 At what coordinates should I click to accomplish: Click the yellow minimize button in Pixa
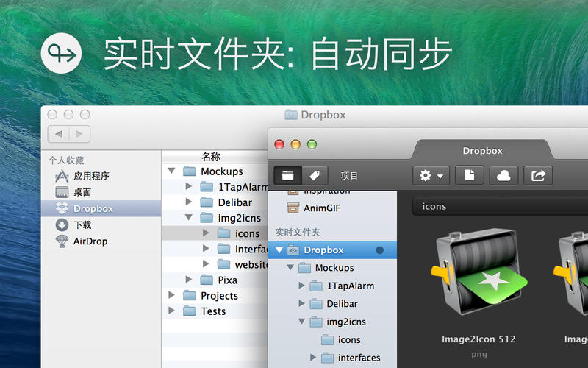pyautogui.click(x=295, y=144)
